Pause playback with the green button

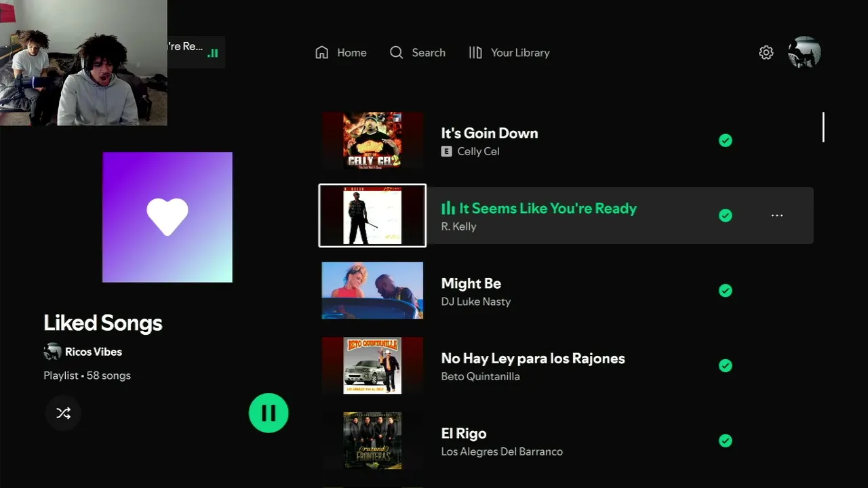click(269, 413)
